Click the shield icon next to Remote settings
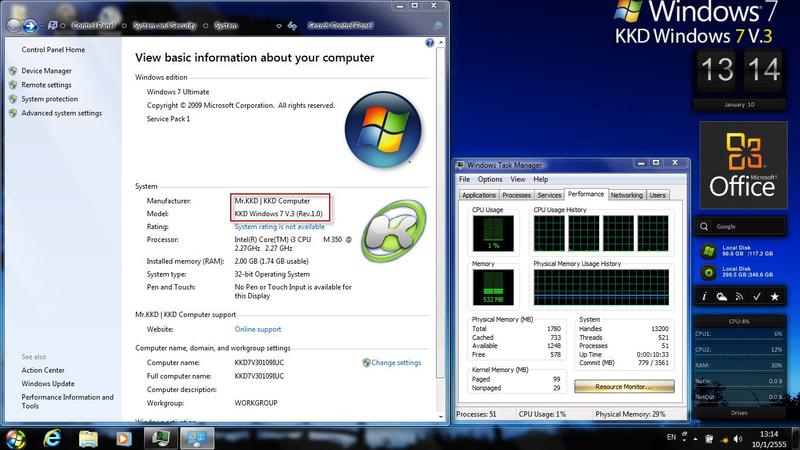Image resolution: width=800 pixels, height=450 pixels. [x=13, y=85]
